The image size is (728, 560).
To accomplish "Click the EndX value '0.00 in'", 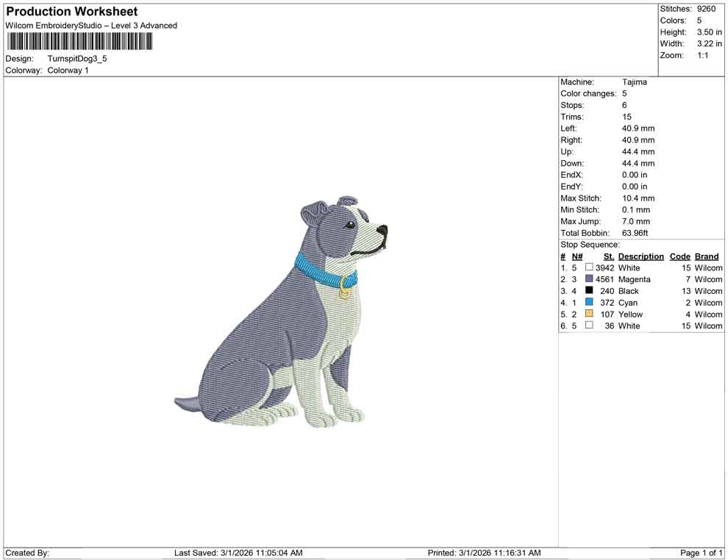I will [635, 175].
